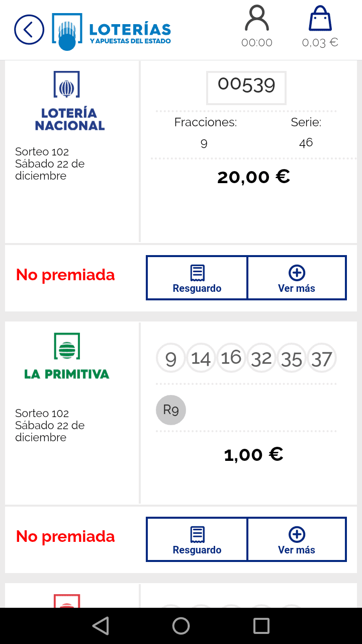Tap No premiada status of La Primitiva

tap(65, 536)
